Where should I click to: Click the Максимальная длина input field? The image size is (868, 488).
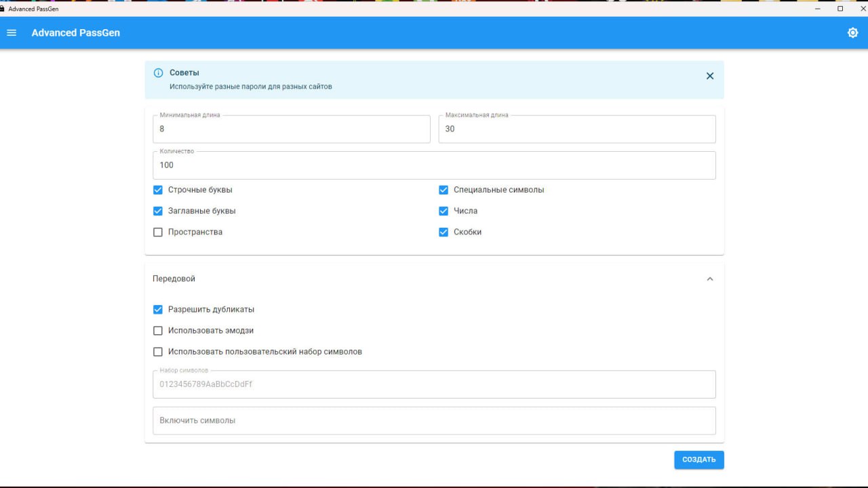tap(576, 129)
